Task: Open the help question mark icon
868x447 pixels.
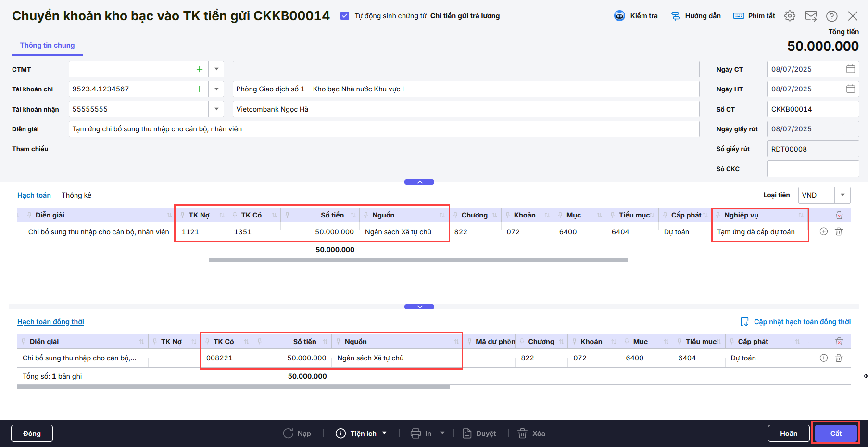Action: 831,16
